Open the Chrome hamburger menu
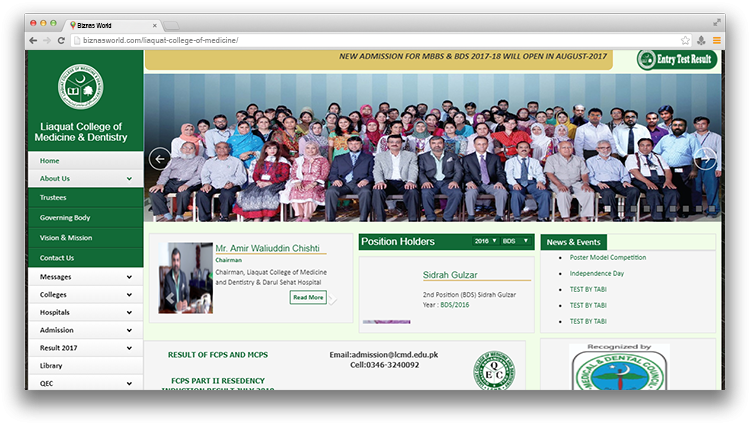 coord(716,40)
